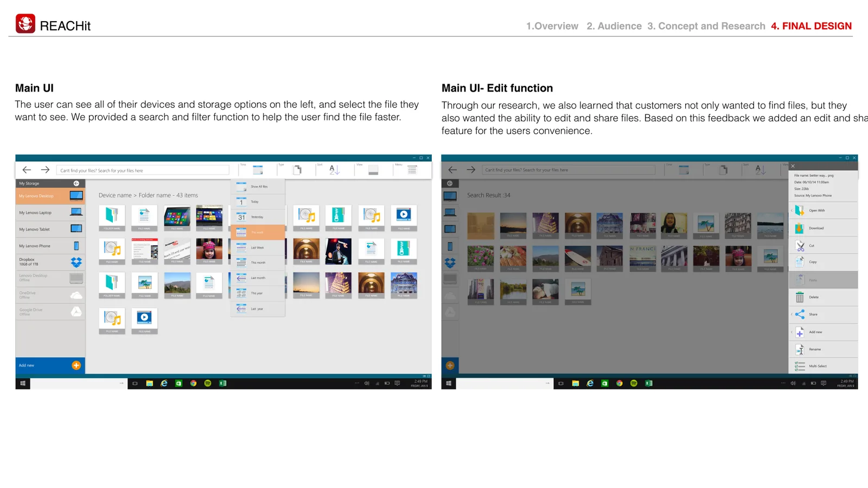Screen dimensions: 868x488
Task: Click the forward arrow in the Edit function mockup
Action: click(x=471, y=170)
